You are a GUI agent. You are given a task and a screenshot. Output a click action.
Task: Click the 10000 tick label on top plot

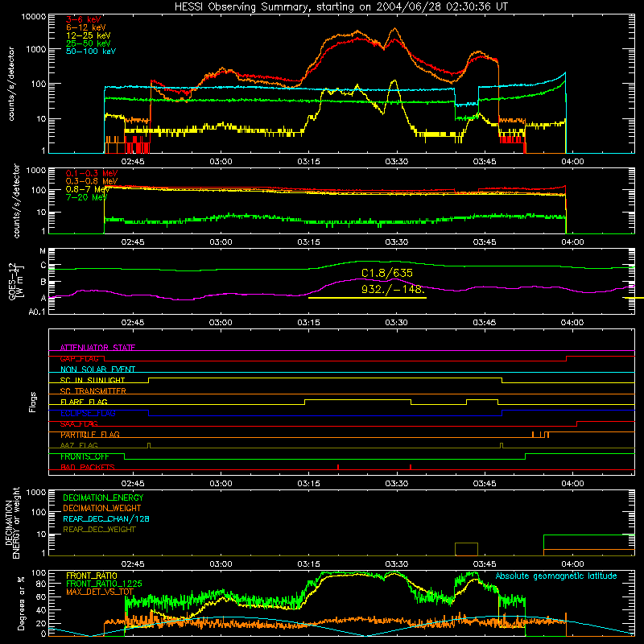(x=34, y=17)
